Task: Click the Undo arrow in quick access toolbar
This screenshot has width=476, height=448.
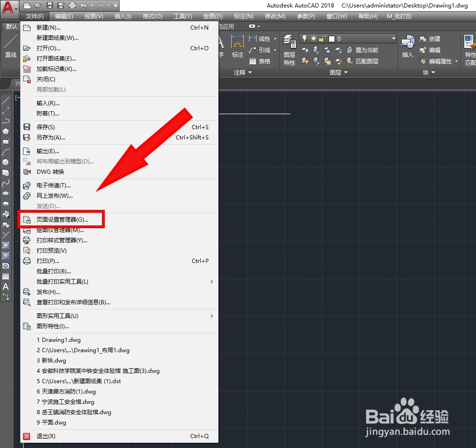Action: pos(84,6)
